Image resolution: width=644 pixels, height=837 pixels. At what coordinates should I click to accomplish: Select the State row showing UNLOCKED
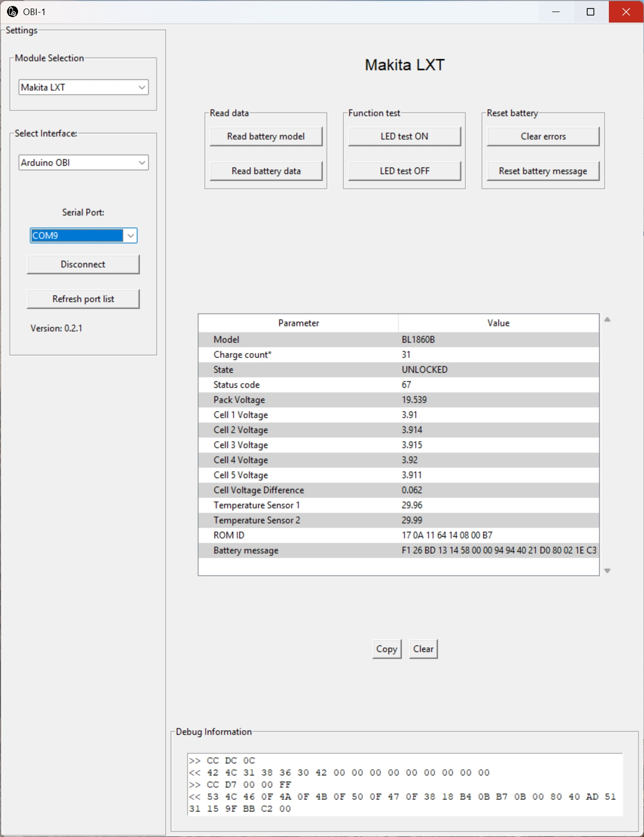click(x=399, y=370)
